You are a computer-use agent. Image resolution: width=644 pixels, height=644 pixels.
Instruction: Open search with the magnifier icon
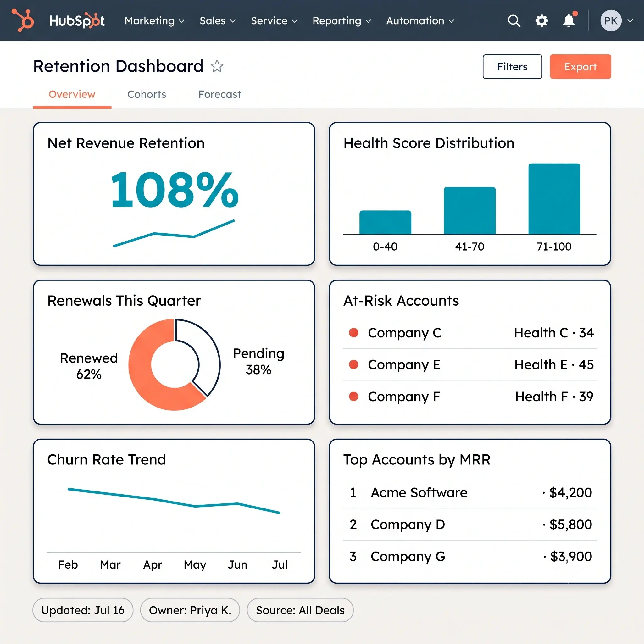(x=514, y=21)
